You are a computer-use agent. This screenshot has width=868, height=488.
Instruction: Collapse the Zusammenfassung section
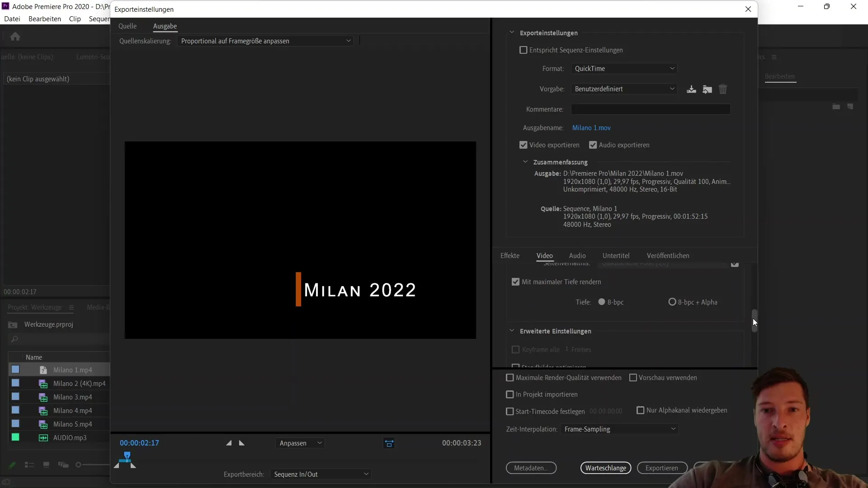click(x=525, y=162)
